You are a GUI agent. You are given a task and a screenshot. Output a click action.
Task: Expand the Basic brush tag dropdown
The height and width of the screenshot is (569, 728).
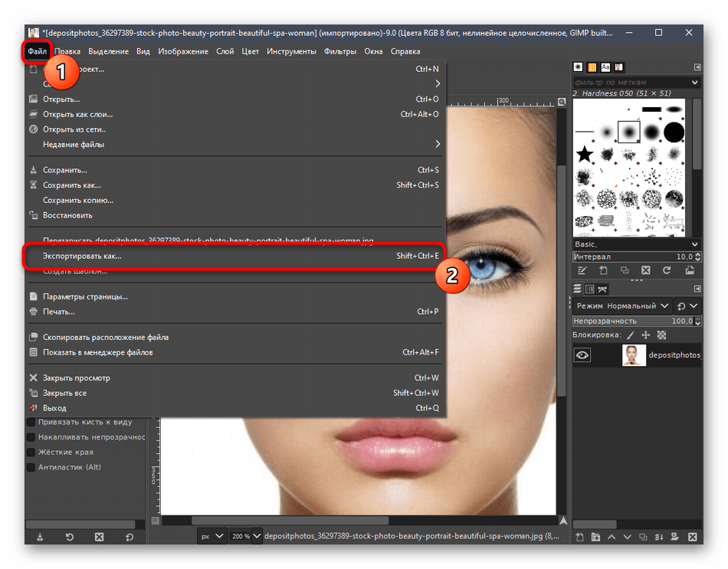[x=694, y=244]
